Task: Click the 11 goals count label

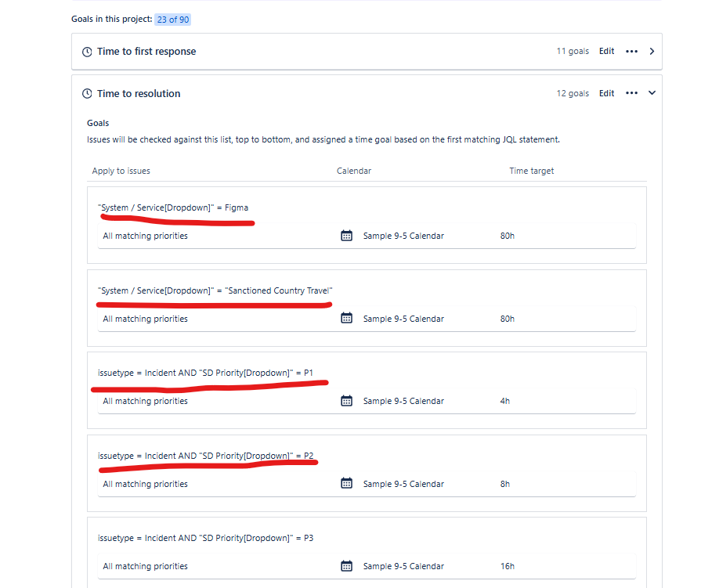Action: 573,51
